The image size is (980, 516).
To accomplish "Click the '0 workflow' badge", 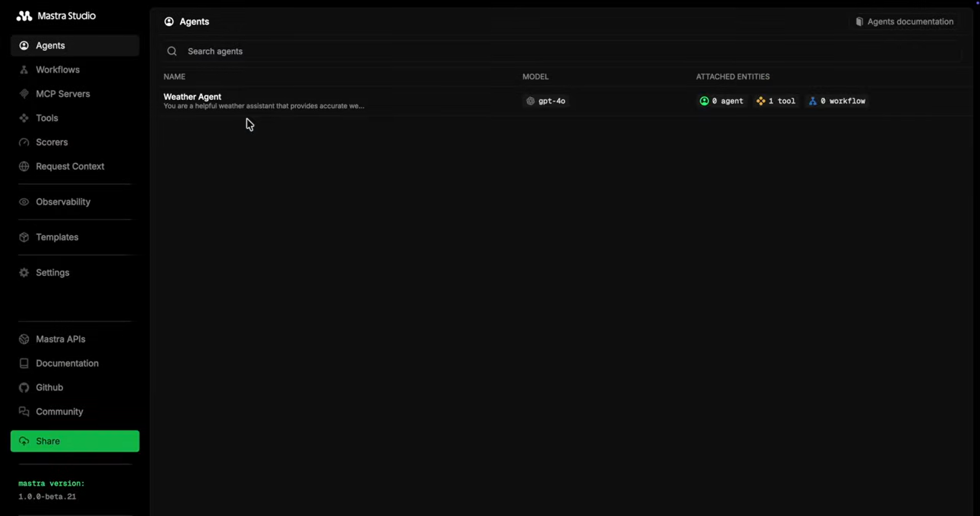I will click(837, 101).
